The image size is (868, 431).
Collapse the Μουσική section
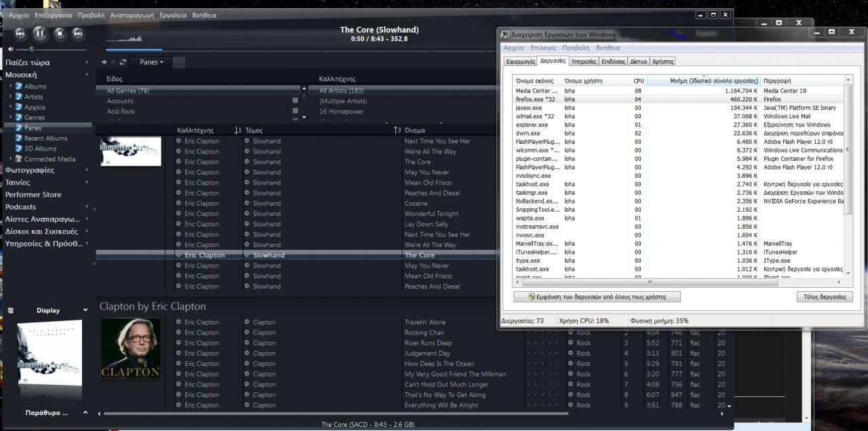pos(87,75)
